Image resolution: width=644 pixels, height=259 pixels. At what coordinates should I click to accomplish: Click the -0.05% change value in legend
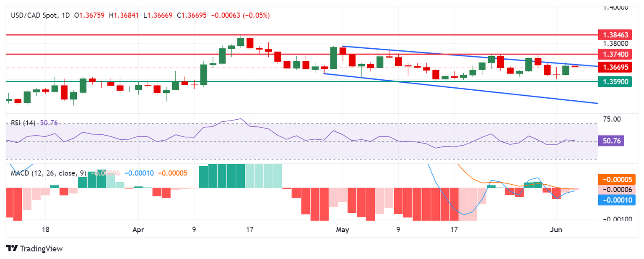259,16
